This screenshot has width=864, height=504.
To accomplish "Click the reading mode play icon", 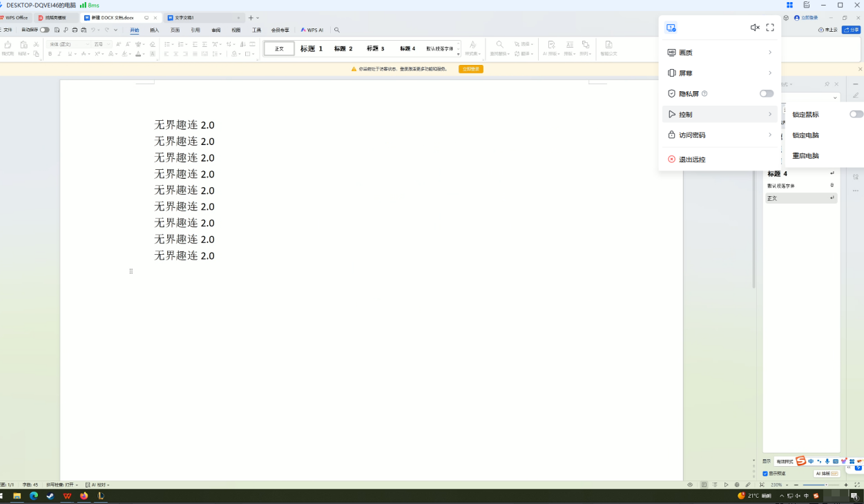I will (726, 485).
